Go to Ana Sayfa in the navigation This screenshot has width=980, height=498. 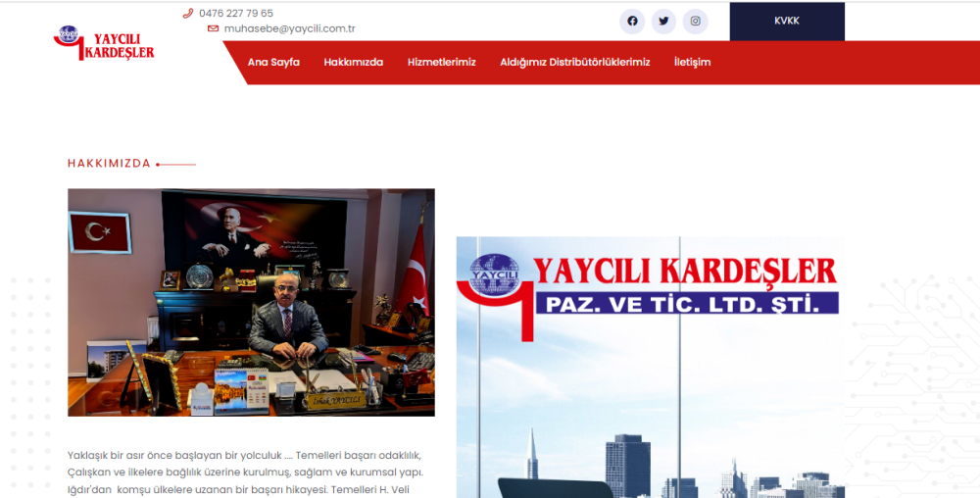pyautogui.click(x=273, y=62)
